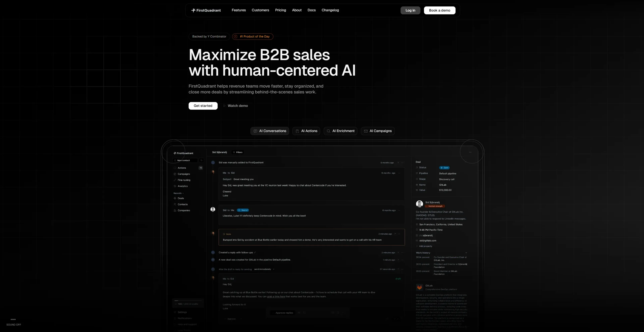The image size is (644, 332).
Task: Click Sid Sijbrandij's profile photo in panel
Action: pyautogui.click(x=419, y=204)
